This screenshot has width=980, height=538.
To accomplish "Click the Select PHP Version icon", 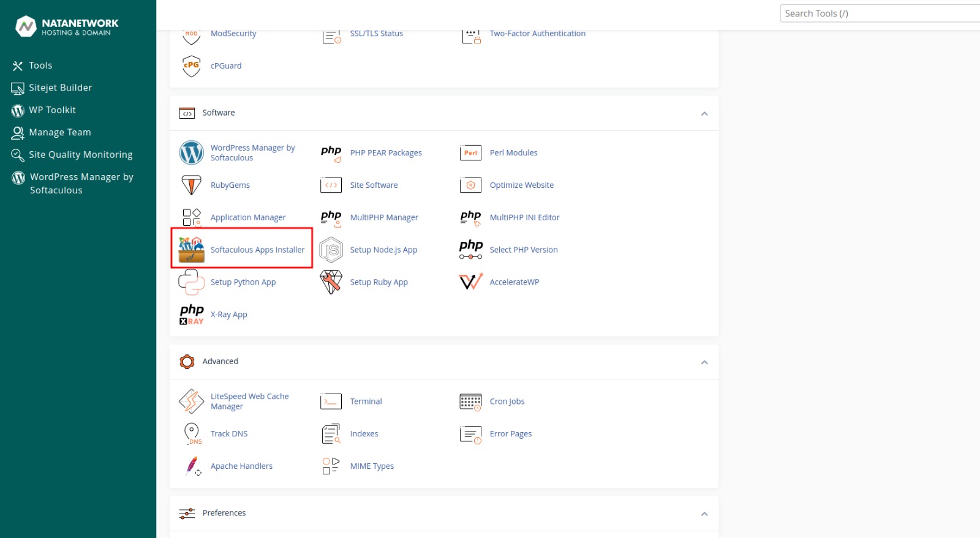I will 471,249.
